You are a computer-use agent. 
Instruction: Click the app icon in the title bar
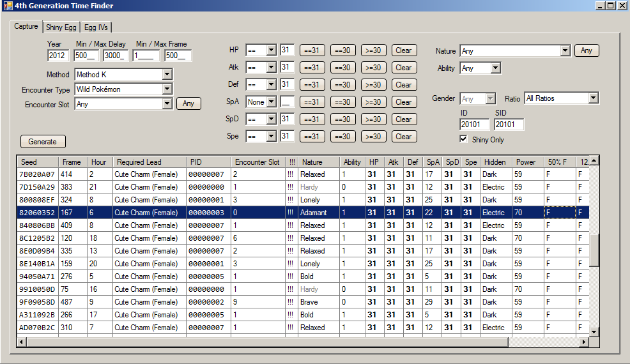click(8, 6)
